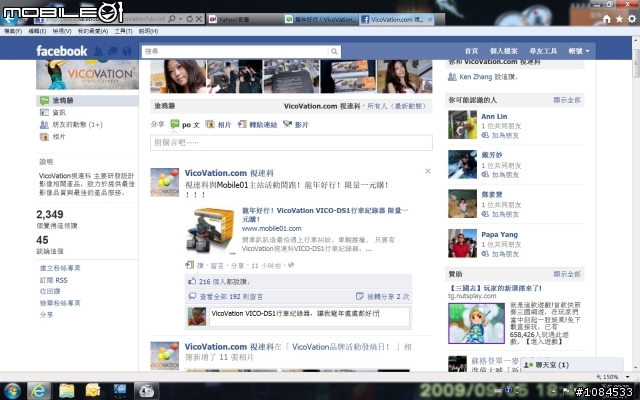This screenshot has height=400, width=640.
Task: Show all people you may know
Action: [567, 100]
